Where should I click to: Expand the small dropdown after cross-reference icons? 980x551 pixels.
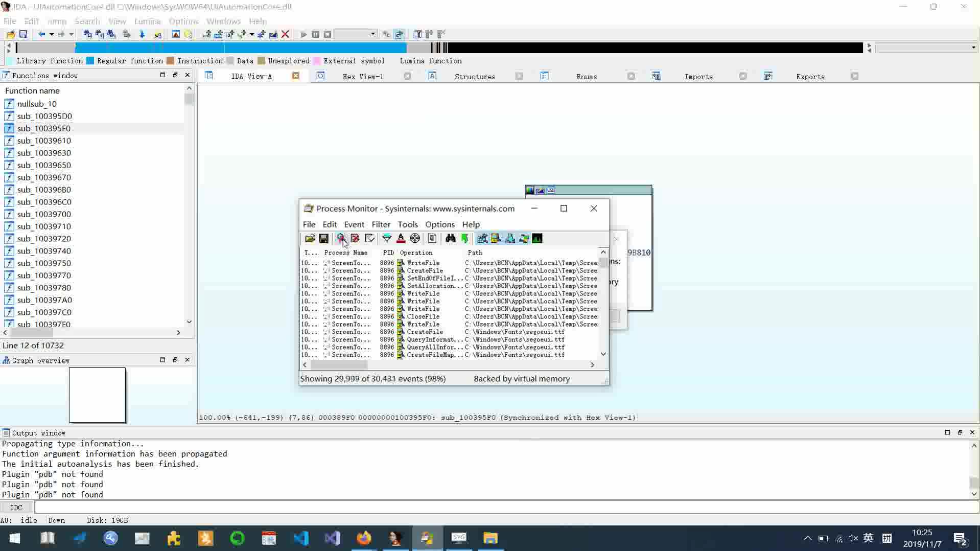[x=252, y=34]
